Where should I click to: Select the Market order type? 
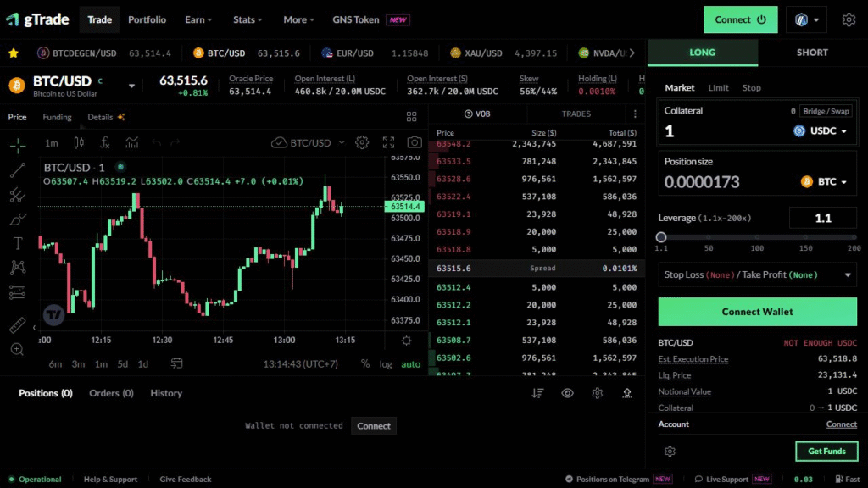pos(679,87)
